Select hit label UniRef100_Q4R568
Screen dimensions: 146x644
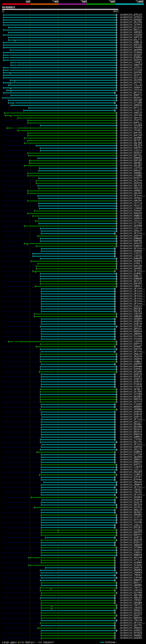coord(131,251)
